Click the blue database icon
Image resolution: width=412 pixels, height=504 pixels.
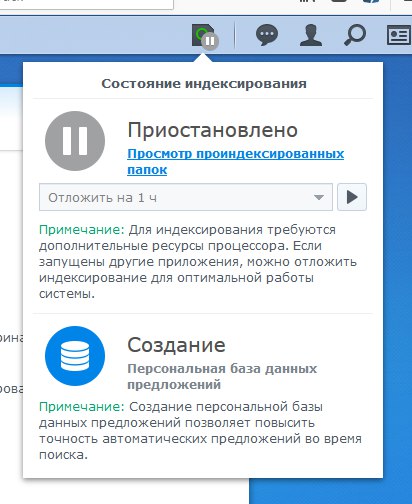[75, 356]
